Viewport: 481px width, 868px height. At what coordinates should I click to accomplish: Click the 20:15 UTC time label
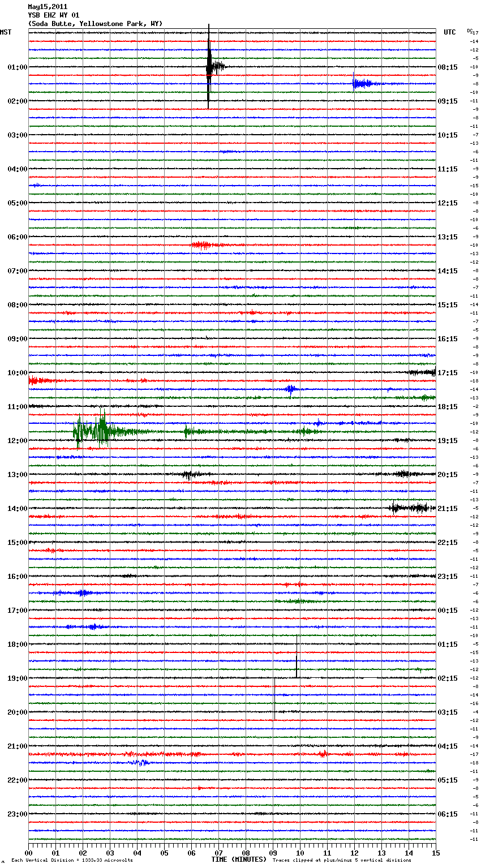pos(448,475)
